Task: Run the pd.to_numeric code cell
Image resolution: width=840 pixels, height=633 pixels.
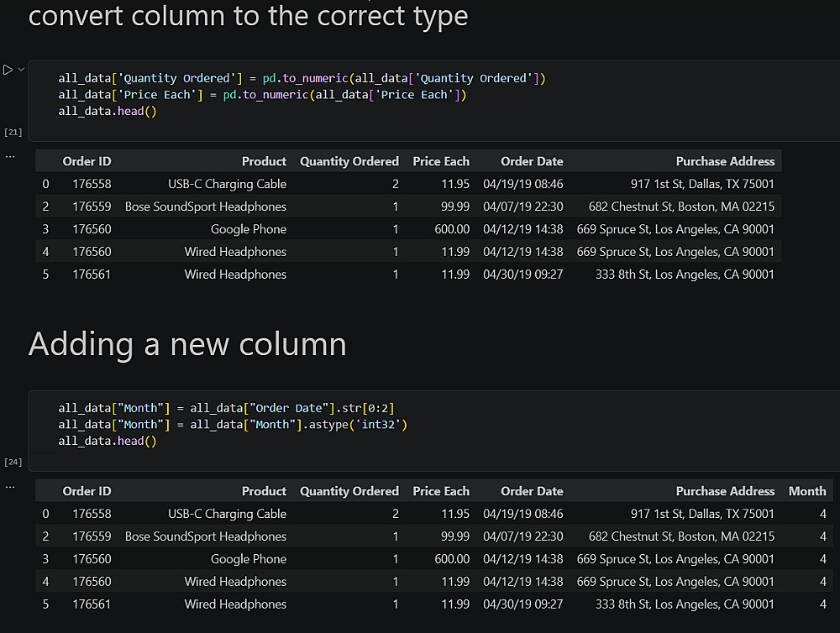Action: [x=8, y=70]
